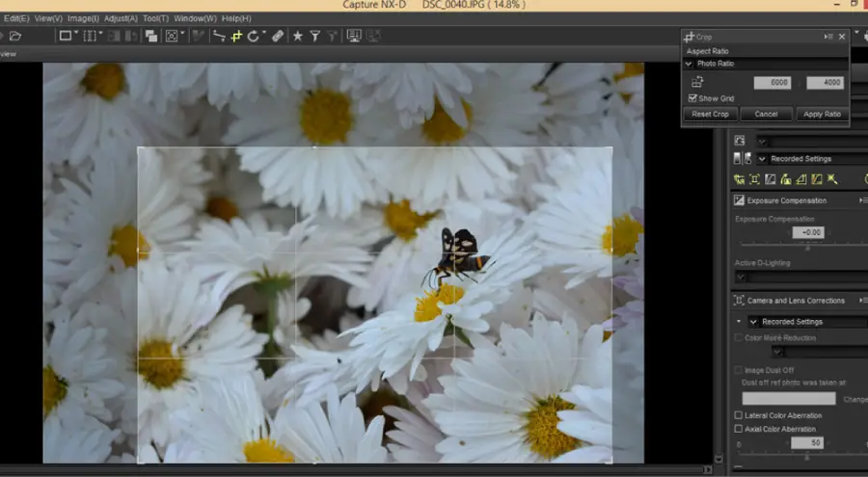
Task: Toggle the Show Grid checkbox
Action: [692, 98]
